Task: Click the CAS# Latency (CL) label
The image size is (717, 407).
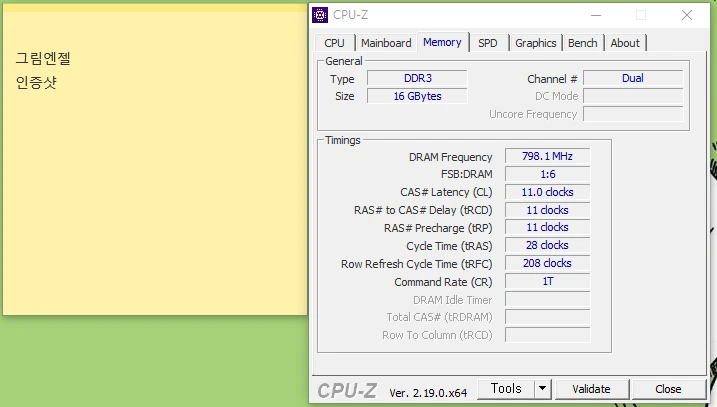Action: [446, 192]
